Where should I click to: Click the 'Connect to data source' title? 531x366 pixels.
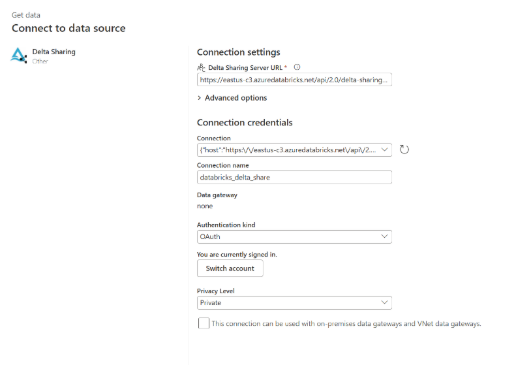pos(68,28)
